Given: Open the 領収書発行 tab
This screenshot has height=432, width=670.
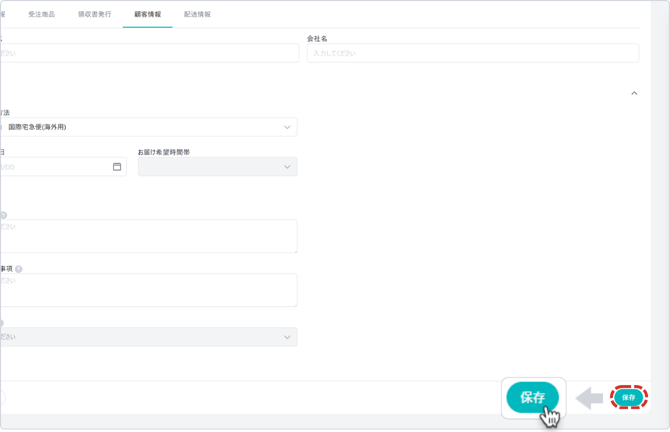Looking at the screenshot, I should point(94,14).
